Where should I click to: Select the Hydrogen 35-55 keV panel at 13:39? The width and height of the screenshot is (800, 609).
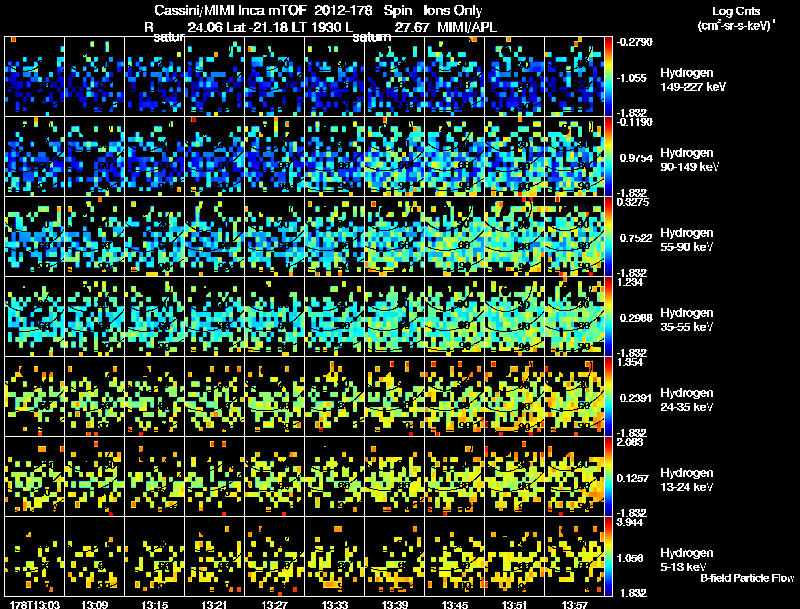(394, 316)
